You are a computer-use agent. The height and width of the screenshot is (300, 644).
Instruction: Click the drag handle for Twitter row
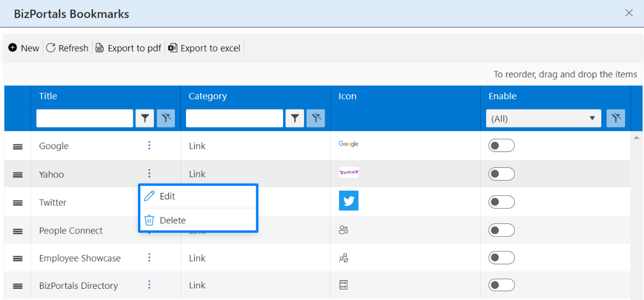pyautogui.click(x=18, y=203)
